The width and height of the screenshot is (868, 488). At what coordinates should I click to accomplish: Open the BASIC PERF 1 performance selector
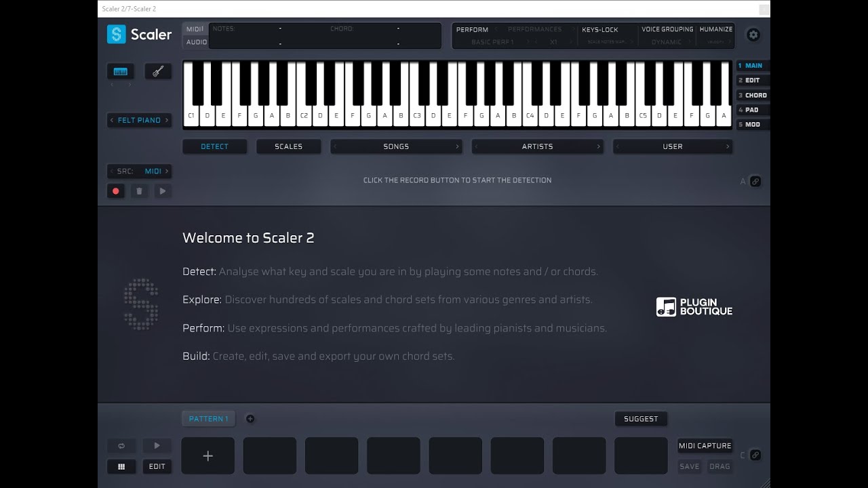493,42
